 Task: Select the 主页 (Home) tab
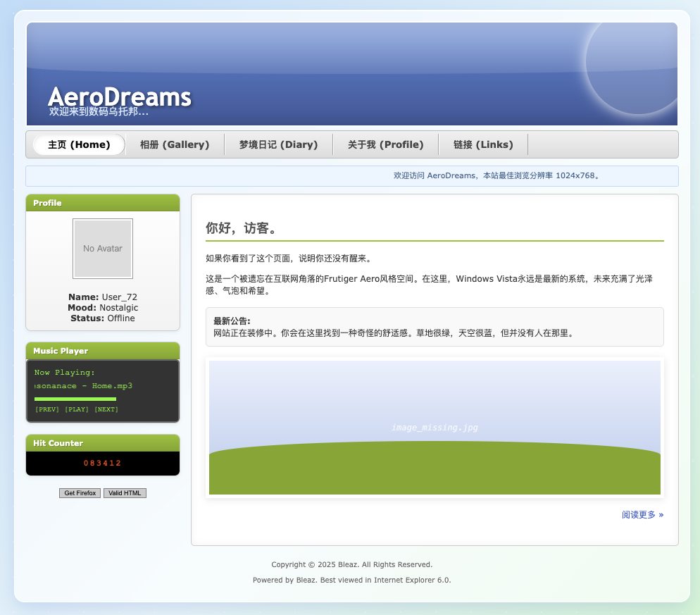click(77, 144)
